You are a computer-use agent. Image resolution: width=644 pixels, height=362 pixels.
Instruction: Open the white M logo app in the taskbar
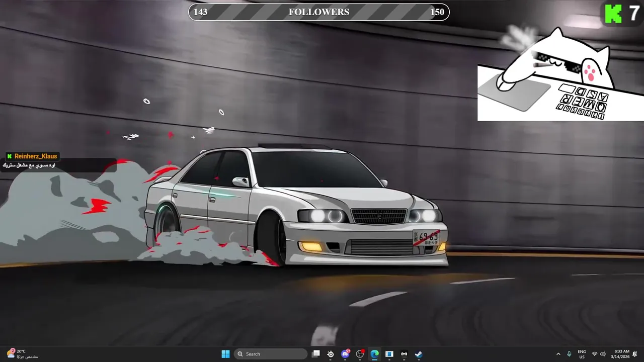click(x=404, y=354)
